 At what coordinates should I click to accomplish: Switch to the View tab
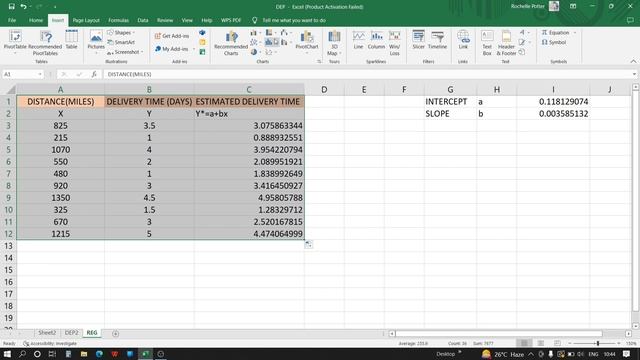(187, 20)
